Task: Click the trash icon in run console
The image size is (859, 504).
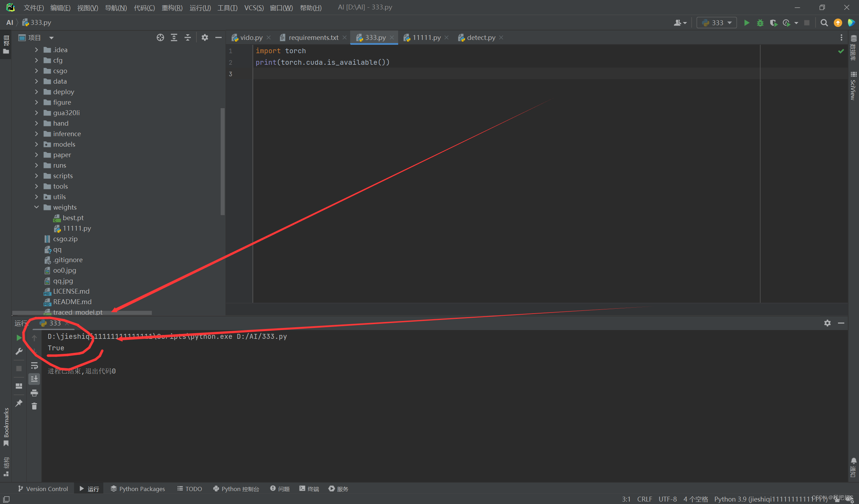Action: pyautogui.click(x=34, y=406)
